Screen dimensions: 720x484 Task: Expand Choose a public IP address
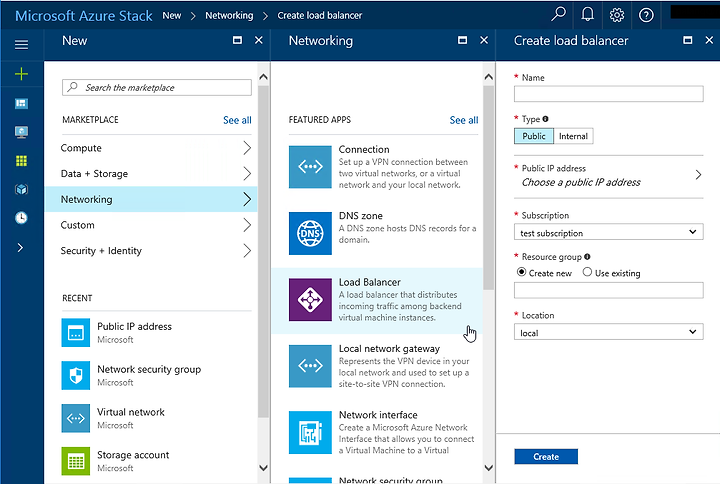(x=608, y=176)
